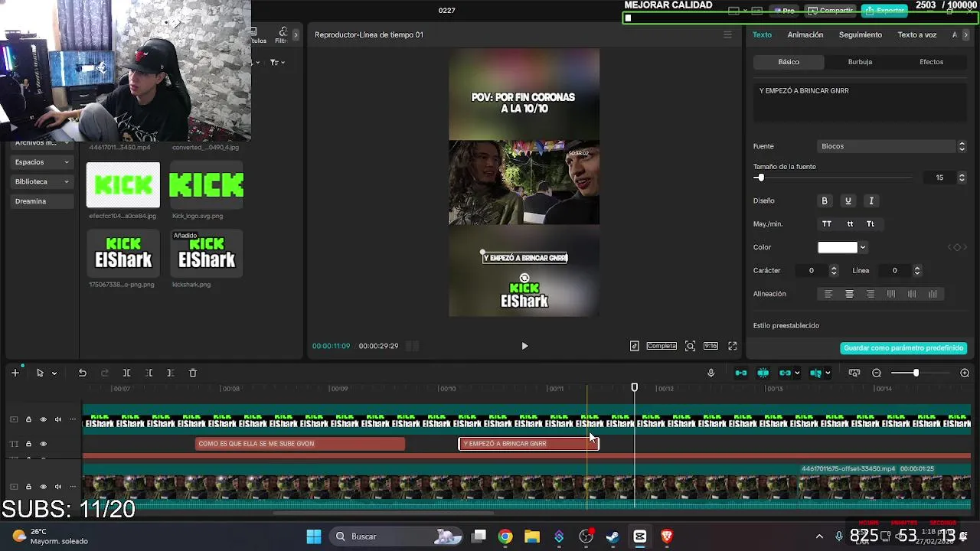The height and width of the screenshot is (551, 980).
Task: Lock the main video track
Action: pos(28,487)
